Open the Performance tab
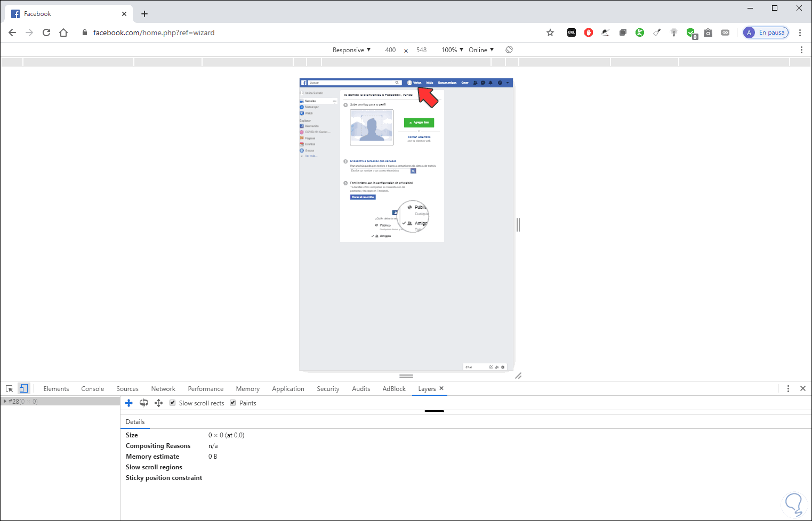This screenshot has width=812, height=521. (206, 389)
